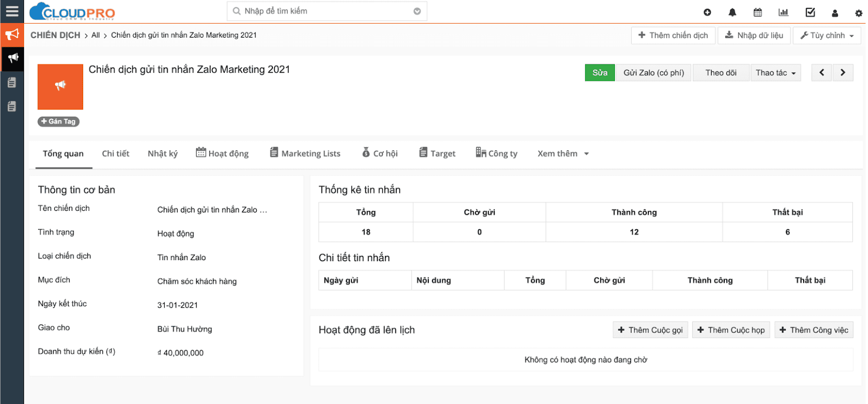Open the Thao tác dropdown
Image resolution: width=868 pixels, height=404 pixels.
tap(775, 73)
